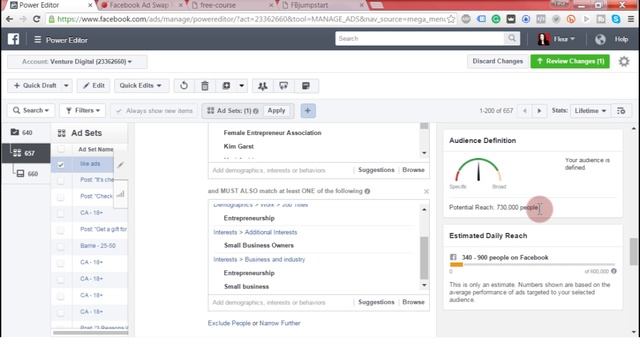This screenshot has height=360, width=640.
Task: Bookmark page with star icon
Action: pos(451,19)
